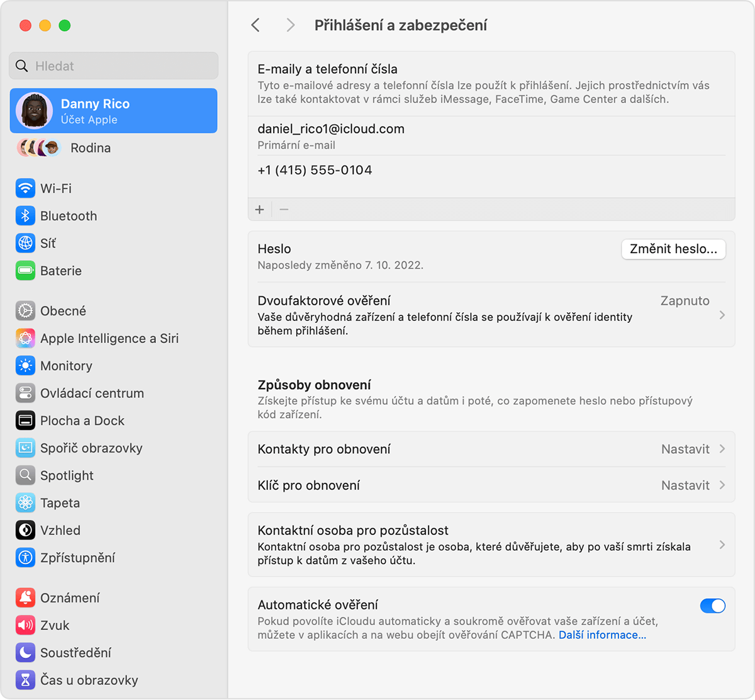Select the Danny Rico account entry

pyautogui.click(x=113, y=111)
